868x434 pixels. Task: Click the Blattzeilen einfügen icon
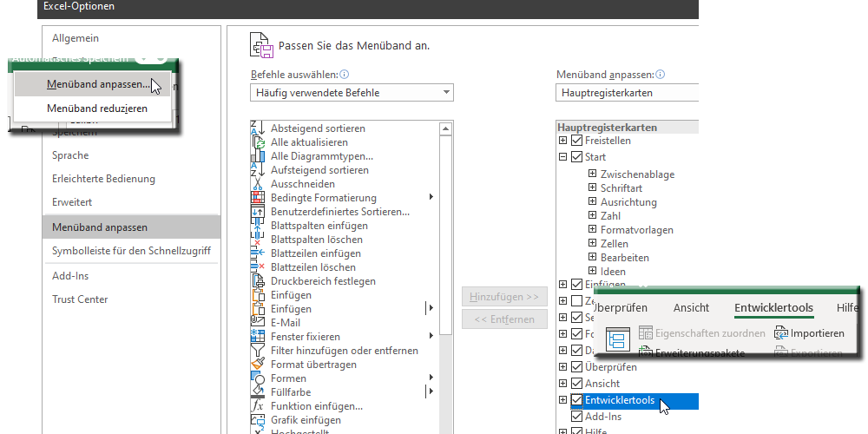click(x=258, y=253)
